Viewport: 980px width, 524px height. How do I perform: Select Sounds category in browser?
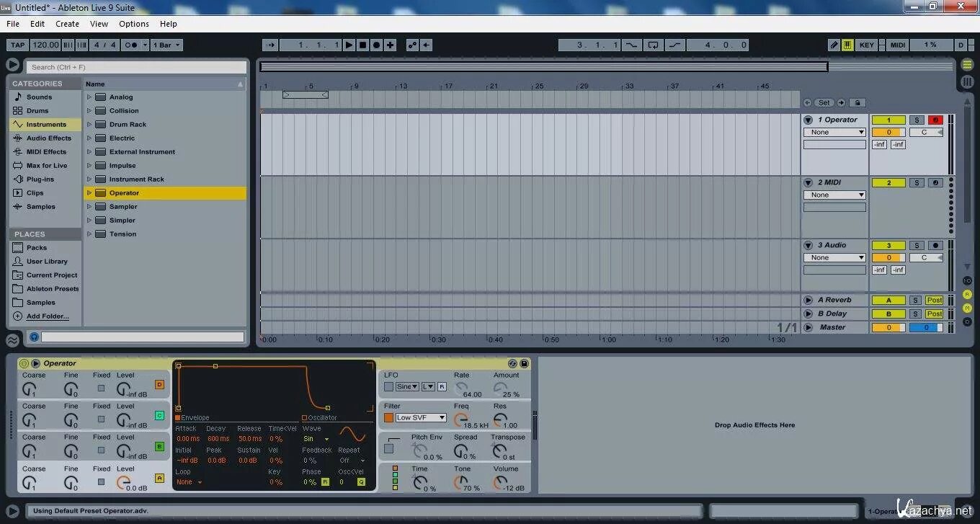[x=39, y=97]
